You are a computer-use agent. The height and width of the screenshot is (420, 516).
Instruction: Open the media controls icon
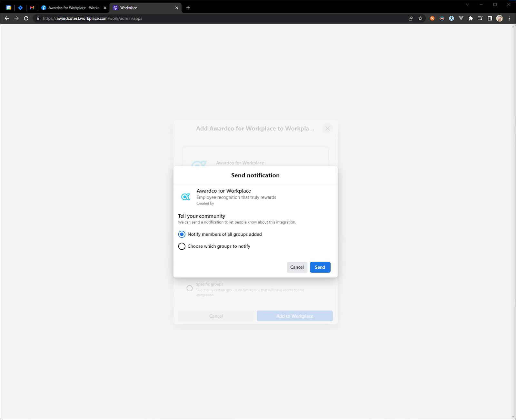480,18
